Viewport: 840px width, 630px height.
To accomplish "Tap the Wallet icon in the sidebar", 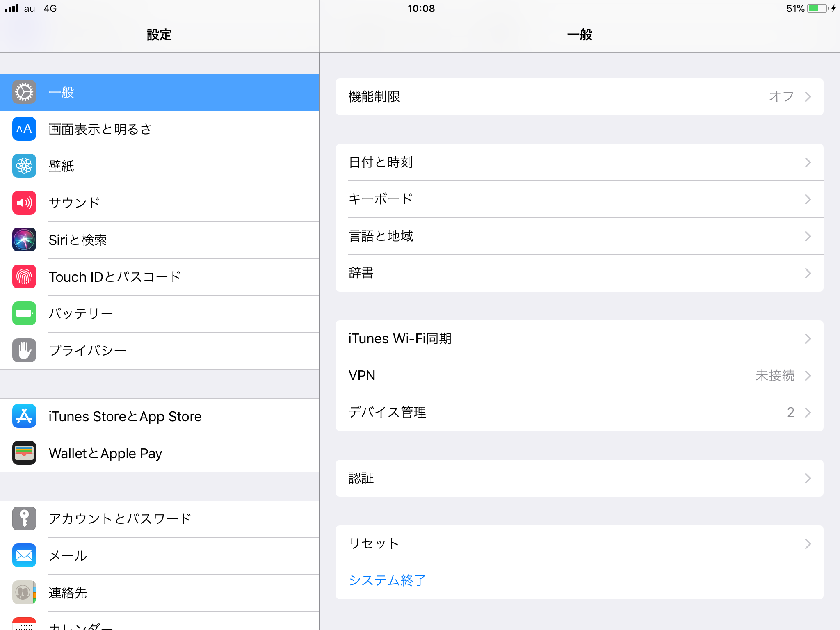I will (x=24, y=453).
